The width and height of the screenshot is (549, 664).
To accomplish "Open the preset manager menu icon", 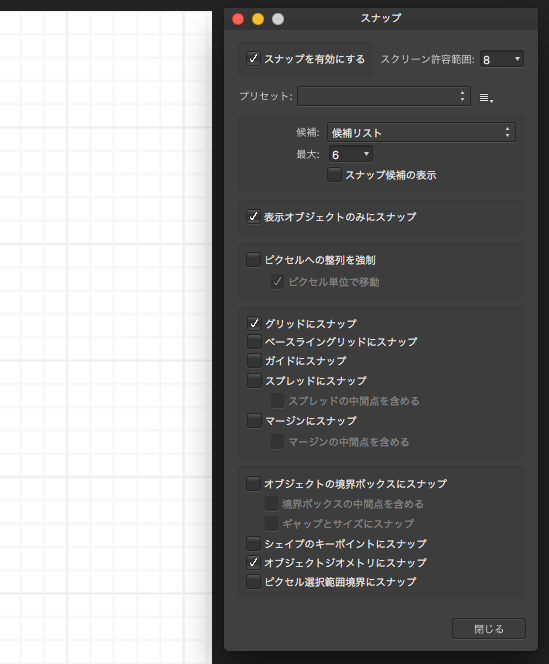I will [486, 98].
